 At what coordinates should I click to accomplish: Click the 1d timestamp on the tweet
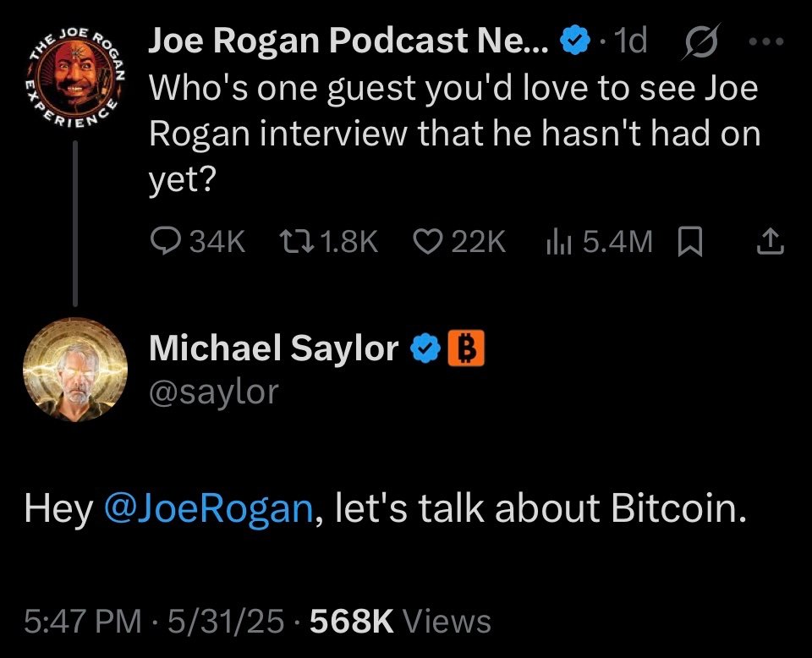[x=634, y=39]
